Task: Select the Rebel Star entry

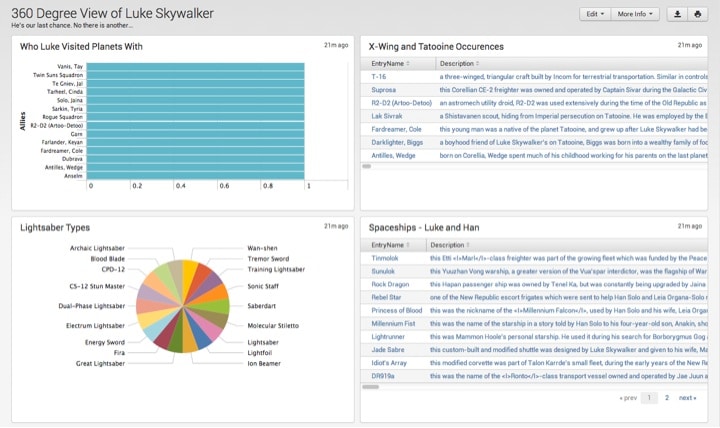Action: (386, 297)
